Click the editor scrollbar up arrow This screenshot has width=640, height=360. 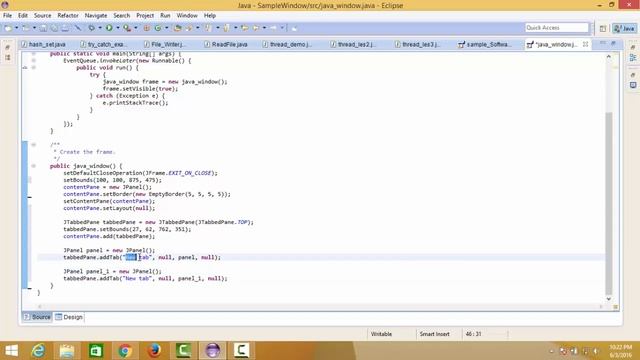pyautogui.click(x=609, y=57)
